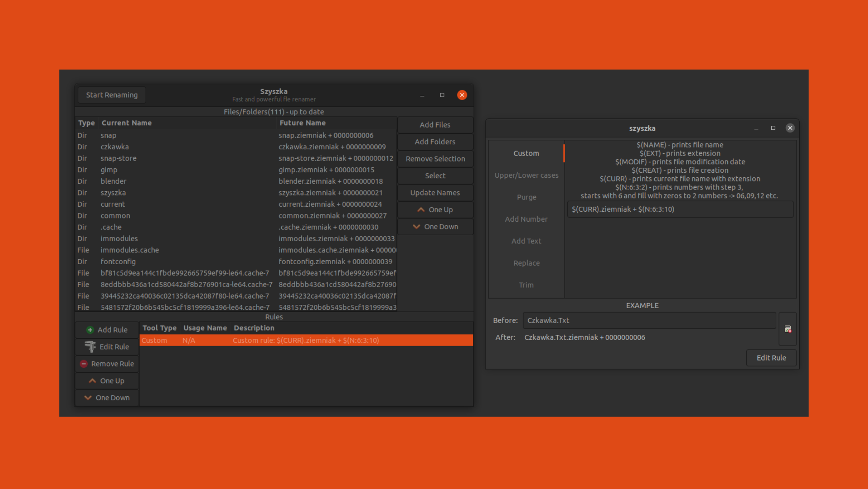Sort by Type column header
Screen dimensions: 868x489
(86, 123)
